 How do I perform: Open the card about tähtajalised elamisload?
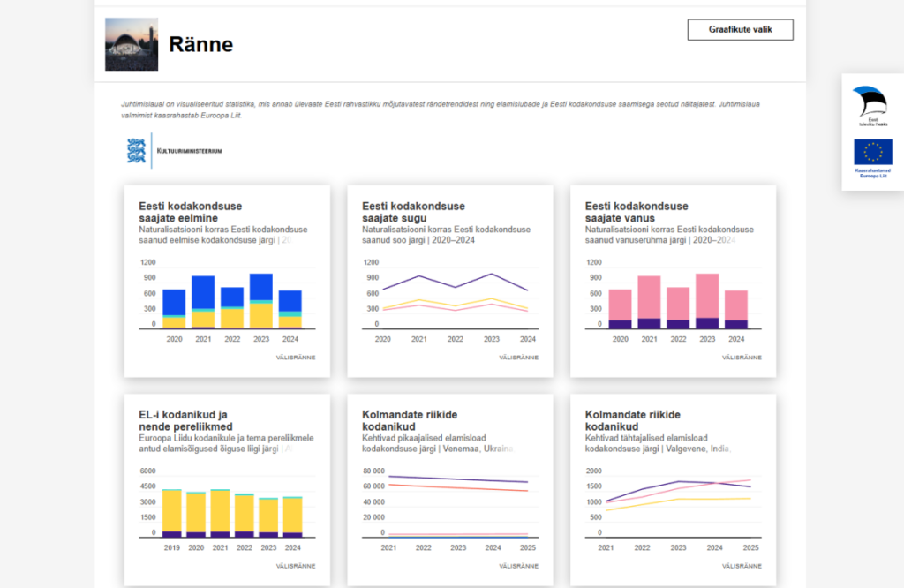coord(632,421)
